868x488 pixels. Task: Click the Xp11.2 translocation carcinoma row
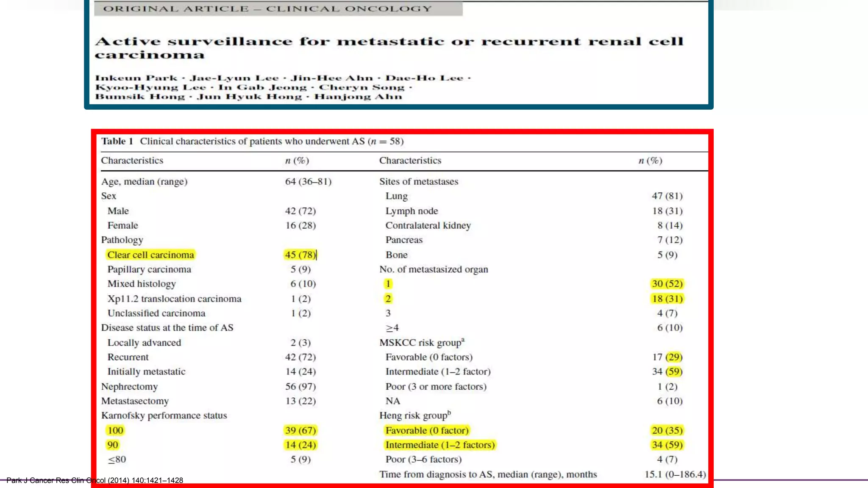[174, 299]
